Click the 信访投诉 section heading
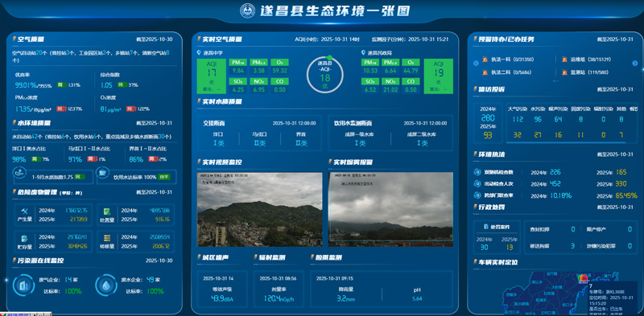644x316 pixels. click(x=492, y=89)
